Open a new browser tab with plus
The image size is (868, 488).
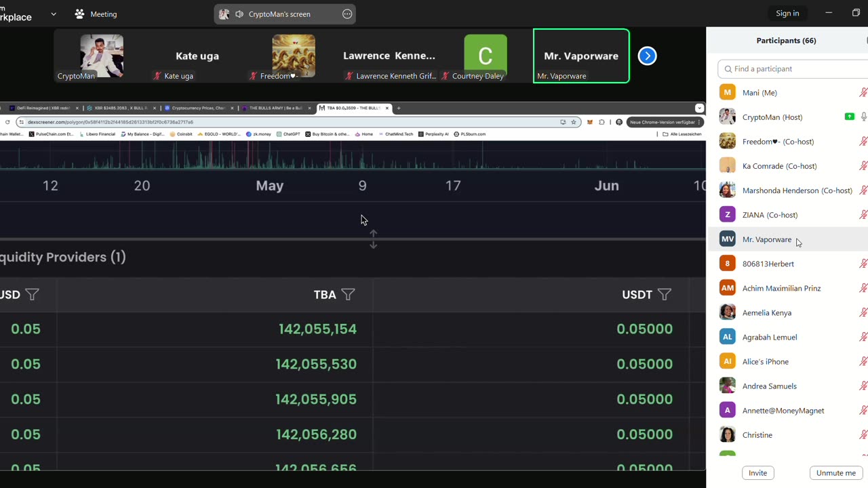click(399, 108)
